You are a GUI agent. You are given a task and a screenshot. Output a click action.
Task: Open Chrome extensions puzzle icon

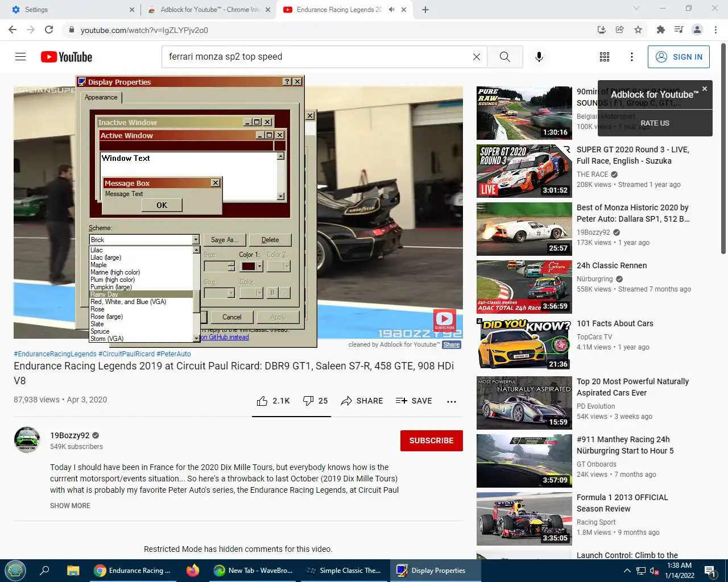tap(660, 30)
